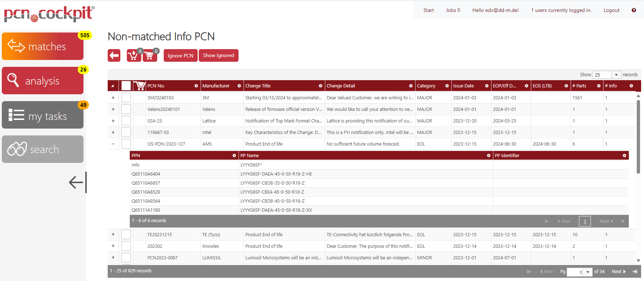Viewport: 644px width, 281px height.
Task: Open Change Title column settings gear
Action: [x=321, y=86]
